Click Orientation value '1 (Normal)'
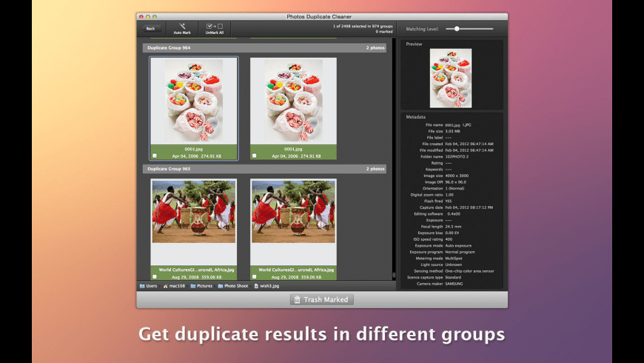 455,188
